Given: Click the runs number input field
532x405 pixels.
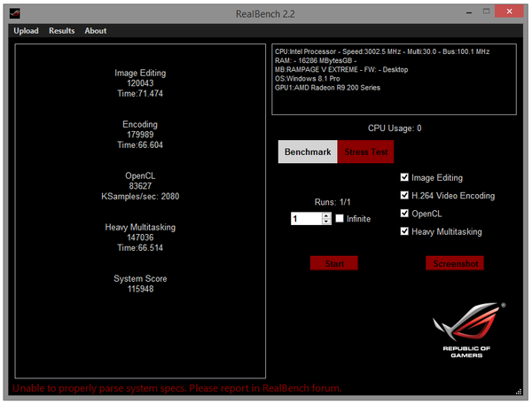Looking at the screenshot, I should coord(307,218).
